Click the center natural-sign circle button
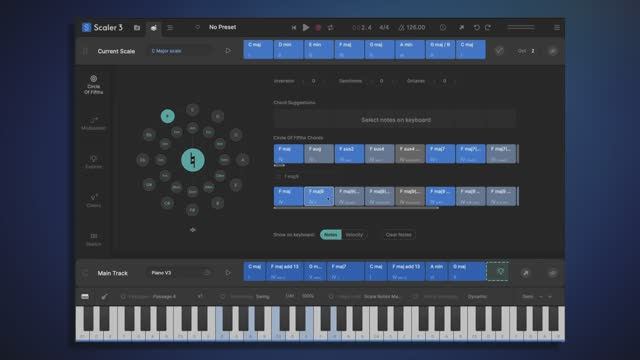Image resolution: width=640 pixels, height=360 pixels. pyautogui.click(x=193, y=160)
